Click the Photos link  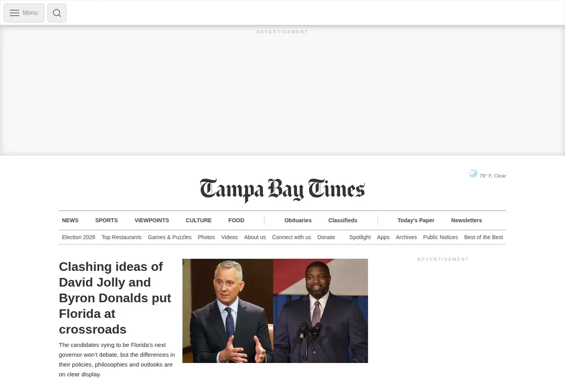[x=206, y=237]
